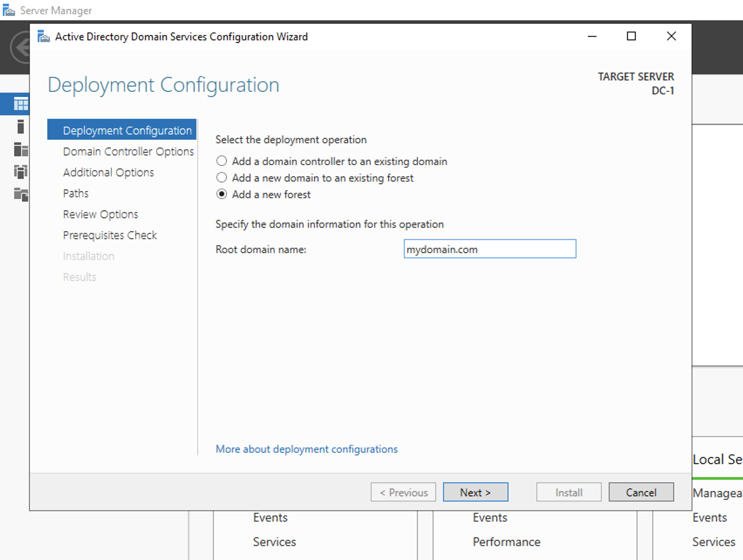743x560 pixels.
Task: Go back with Server Manager's back arrow
Action: (x=20, y=47)
